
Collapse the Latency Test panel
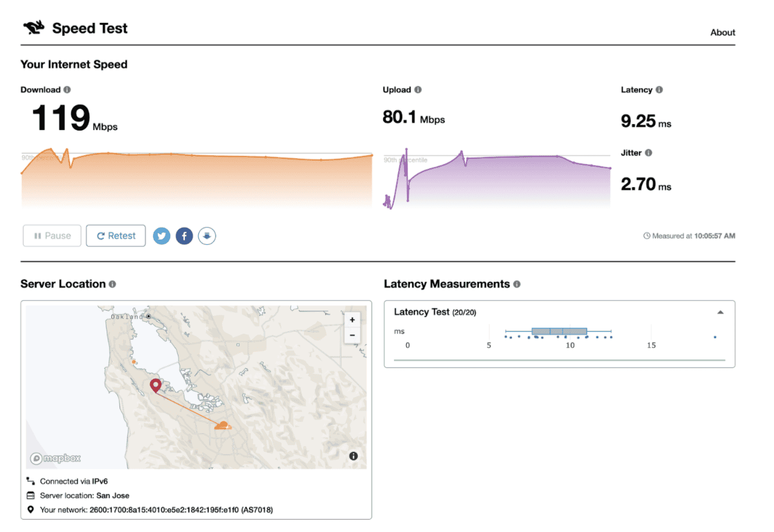click(720, 312)
